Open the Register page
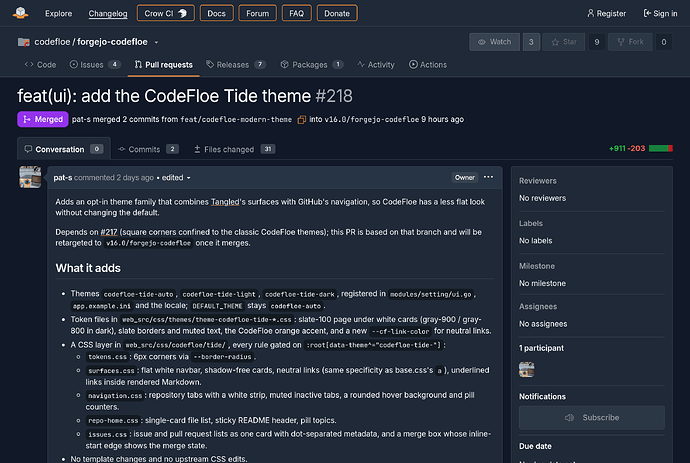This screenshot has height=463, width=690. [x=606, y=14]
